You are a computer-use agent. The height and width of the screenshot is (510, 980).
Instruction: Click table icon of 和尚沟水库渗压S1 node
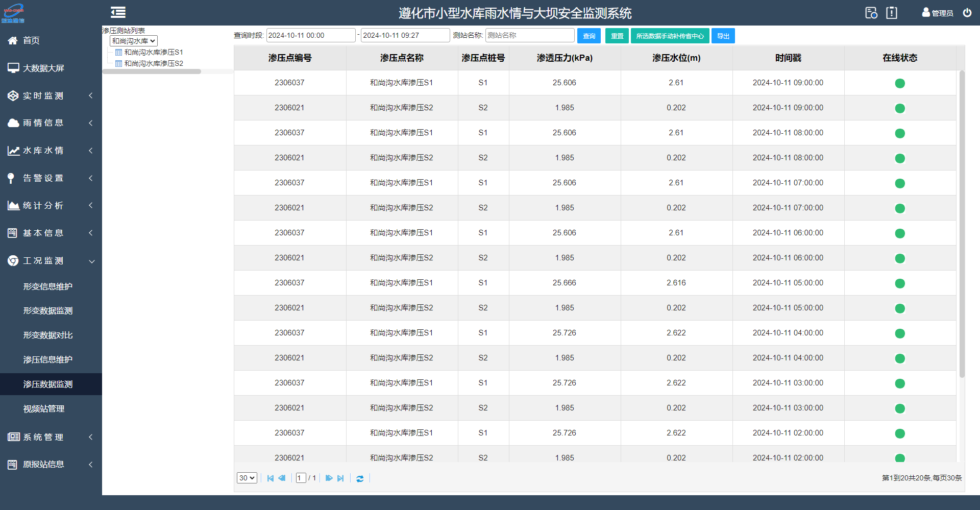[118, 52]
